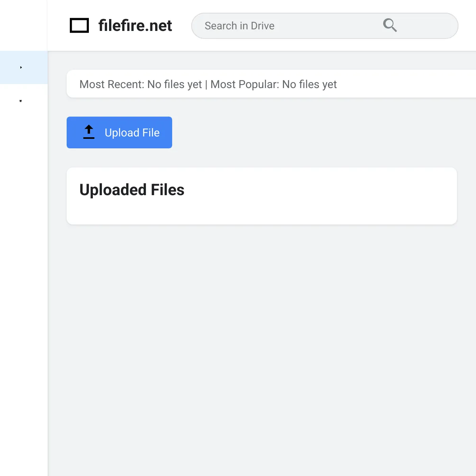Screen dimensions: 476x476
Task: Tap the magnifying glass inside the search bar
Action: tap(390, 25)
